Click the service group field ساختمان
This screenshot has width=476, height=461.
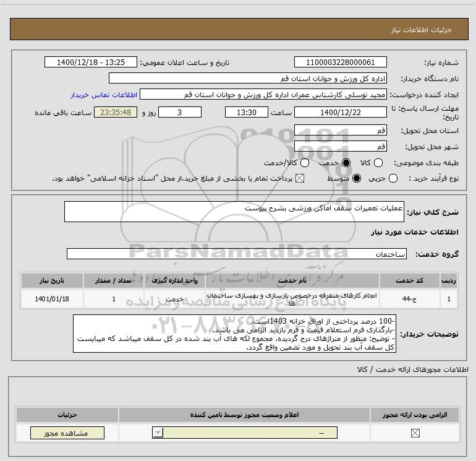(x=237, y=254)
